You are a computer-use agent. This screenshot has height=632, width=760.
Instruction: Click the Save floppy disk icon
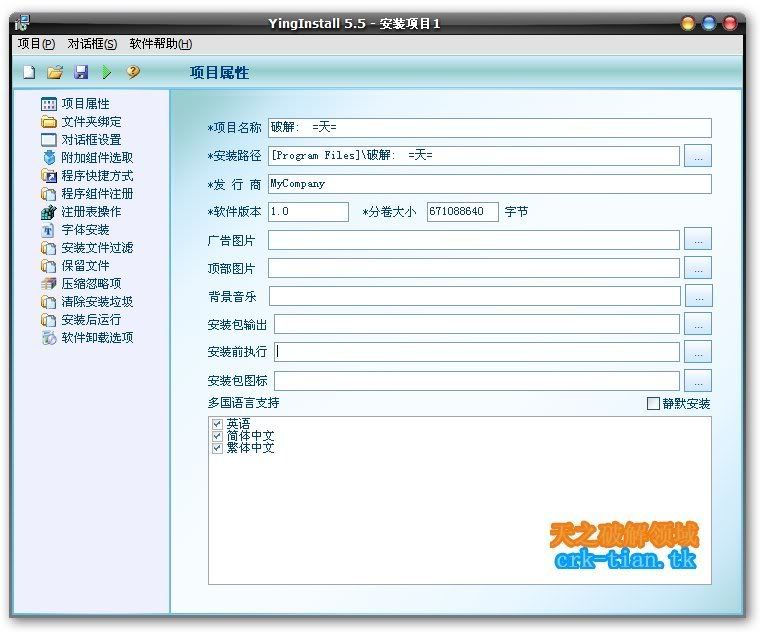click(81, 72)
